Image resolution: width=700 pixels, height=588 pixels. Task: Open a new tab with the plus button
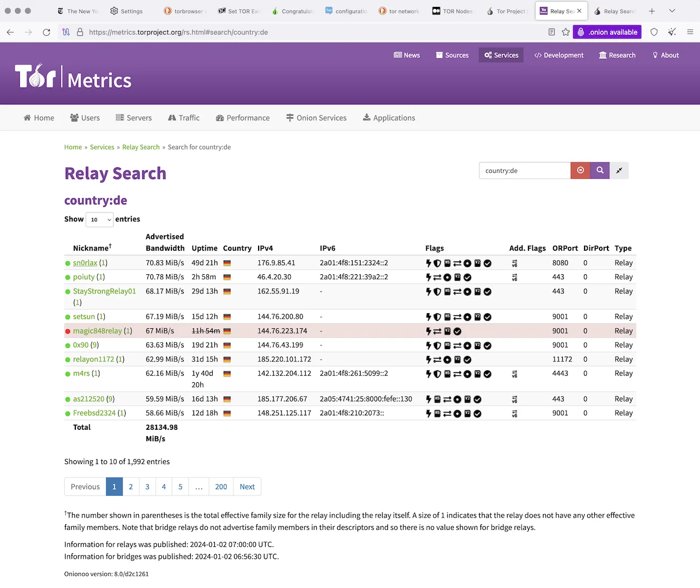(x=652, y=11)
